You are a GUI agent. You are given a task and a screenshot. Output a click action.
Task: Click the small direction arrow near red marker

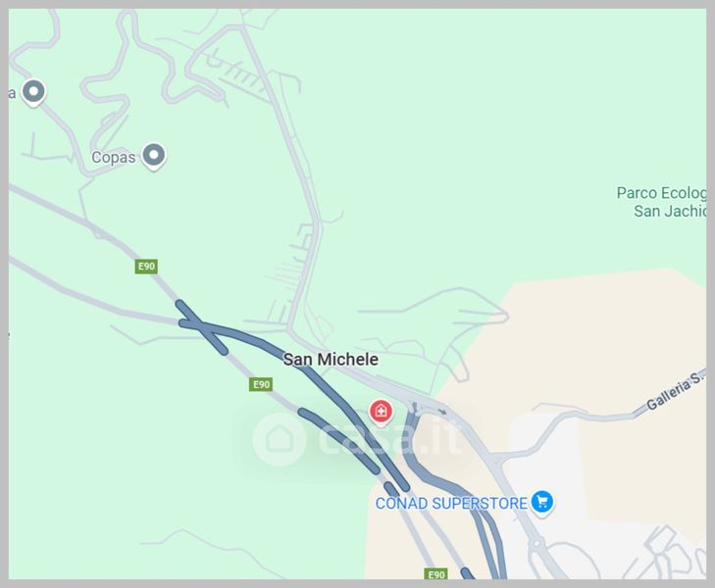(442, 412)
